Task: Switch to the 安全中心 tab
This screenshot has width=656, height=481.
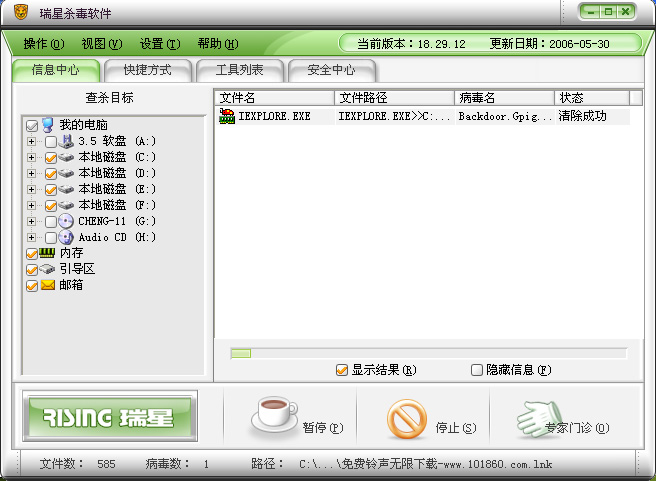Action: (332, 70)
